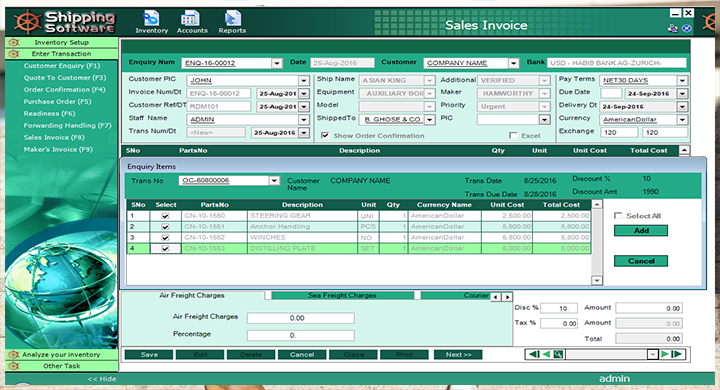Expand the Trans No dropdown in Enquiry Items
720x390 pixels.
tap(274, 181)
